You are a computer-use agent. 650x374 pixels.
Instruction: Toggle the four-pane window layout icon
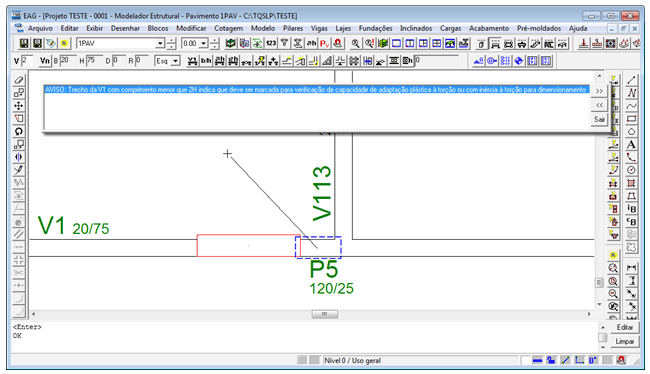point(437,43)
